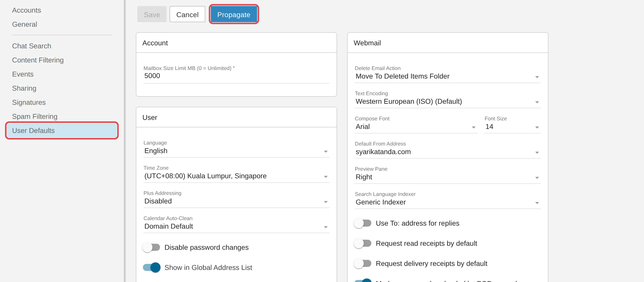This screenshot has width=644, height=282.
Task: Click the Account card heading
Action: pyautogui.click(x=155, y=43)
